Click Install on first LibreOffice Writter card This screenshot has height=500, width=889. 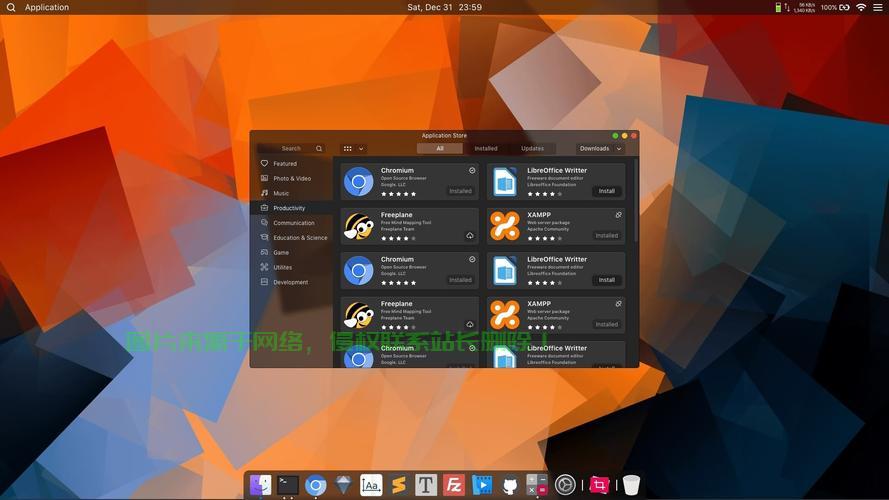point(607,191)
